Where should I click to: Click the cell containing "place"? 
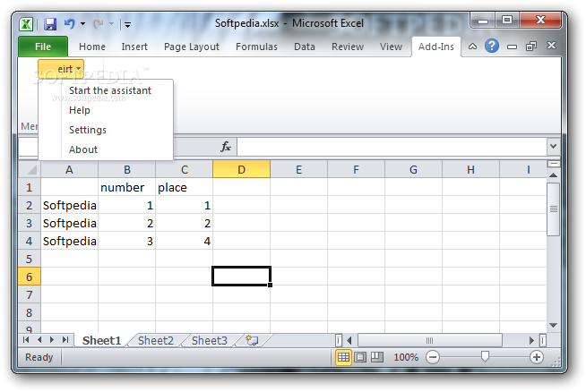[185, 187]
